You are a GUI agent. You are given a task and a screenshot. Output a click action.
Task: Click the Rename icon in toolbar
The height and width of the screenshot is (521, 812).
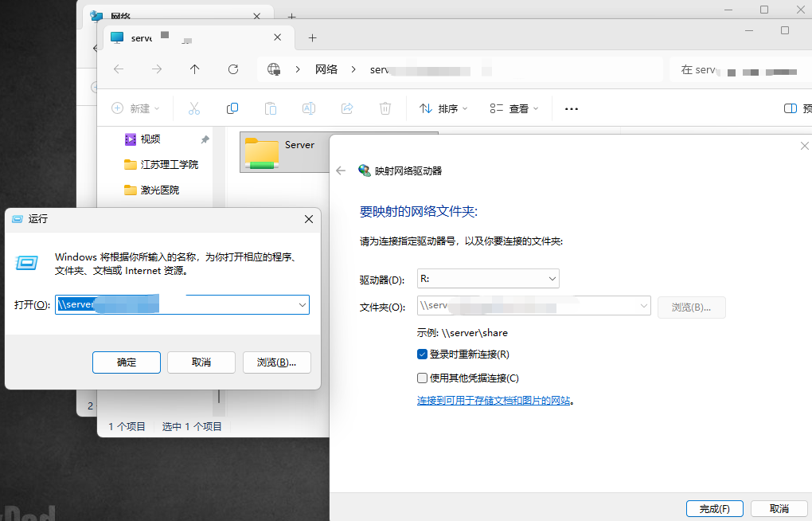[x=309, y=108]
